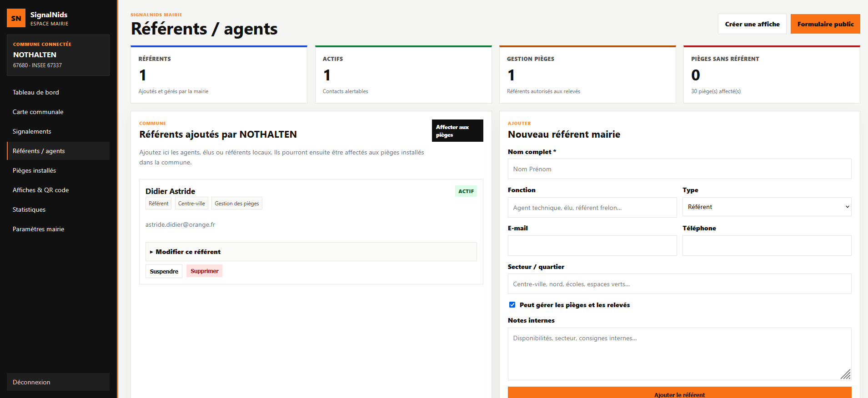Click the Notes internes textarea
This screenshot has width=868, height=398.
(679, 354)
